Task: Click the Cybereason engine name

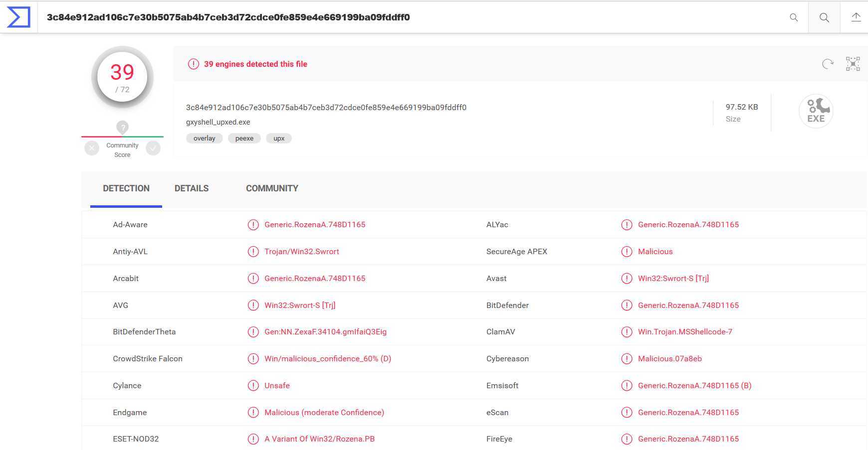Action: pos(507,359)
